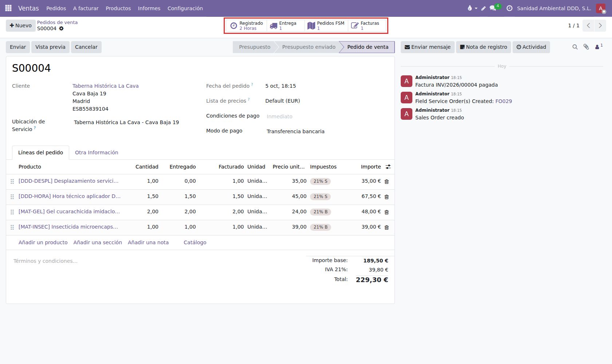Open the Pedidos FSM stat button
612x364 pixels.
coord(326,25)
